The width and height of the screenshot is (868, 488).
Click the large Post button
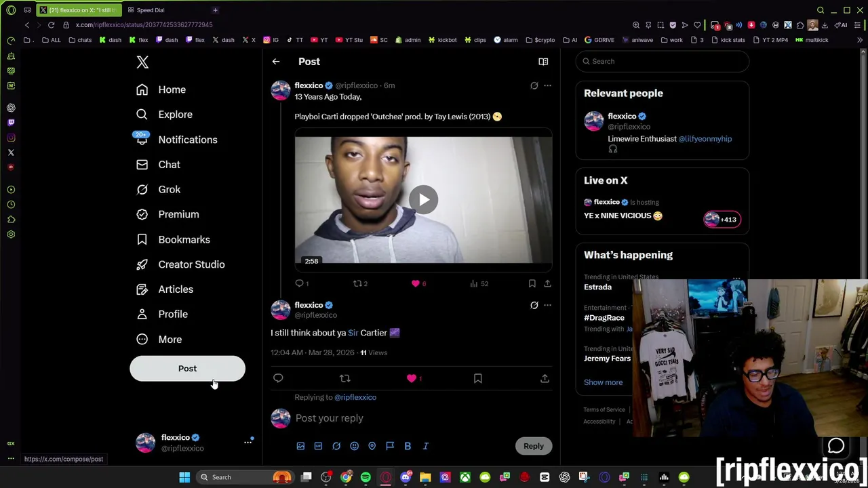coord(187,369)
